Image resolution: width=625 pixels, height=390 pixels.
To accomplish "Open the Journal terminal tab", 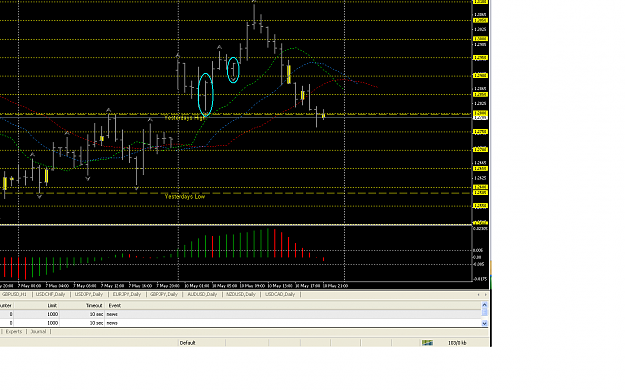I will pyautogui.click(x=38, y=331).
